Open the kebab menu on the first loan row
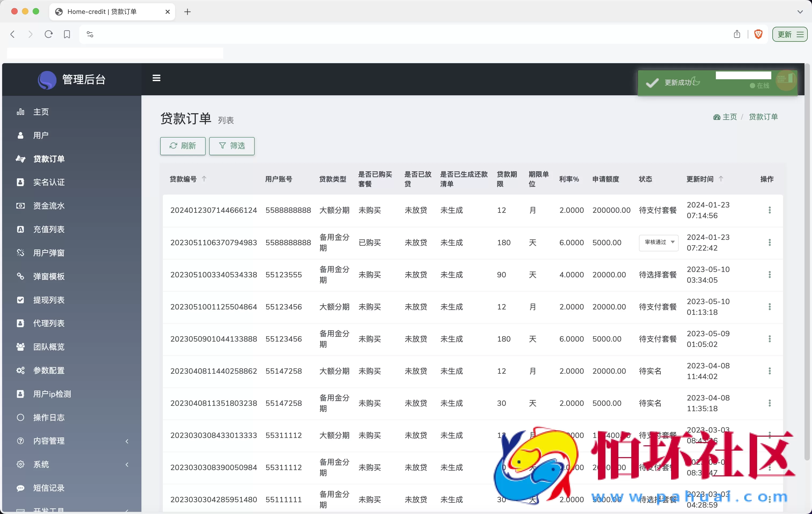Screen dimensions: 812x514 pyautogui.click(x=770, y=210)
